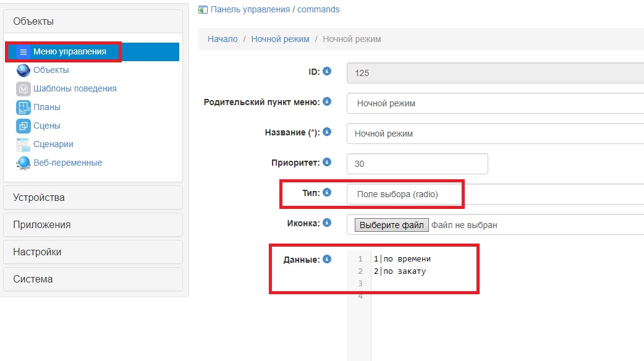Click the Сценарии script icon

click(23, 145)
